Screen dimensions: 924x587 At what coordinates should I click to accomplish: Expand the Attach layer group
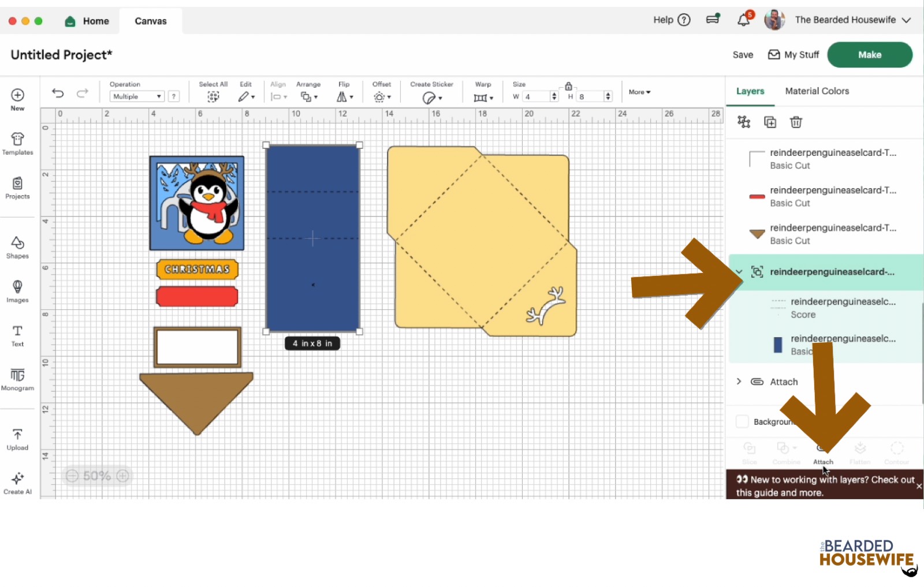click(x=739, y=382)
